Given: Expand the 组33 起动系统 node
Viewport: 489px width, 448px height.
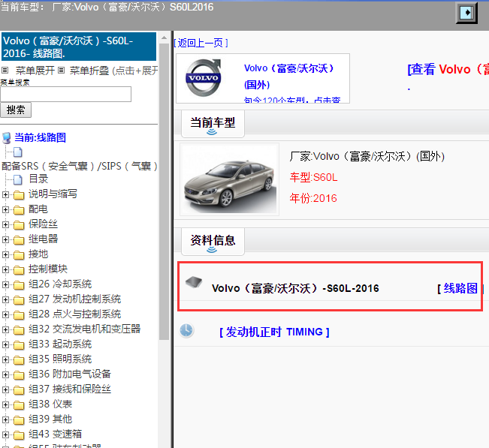Looking at the screenshot, I should pos(5,344).
